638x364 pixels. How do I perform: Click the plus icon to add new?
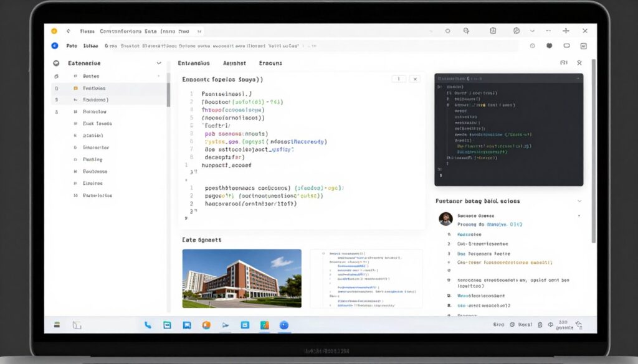[x=566, y=30]
